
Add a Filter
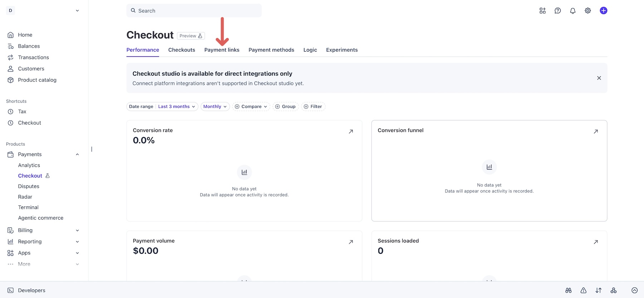tap(313, 107)
